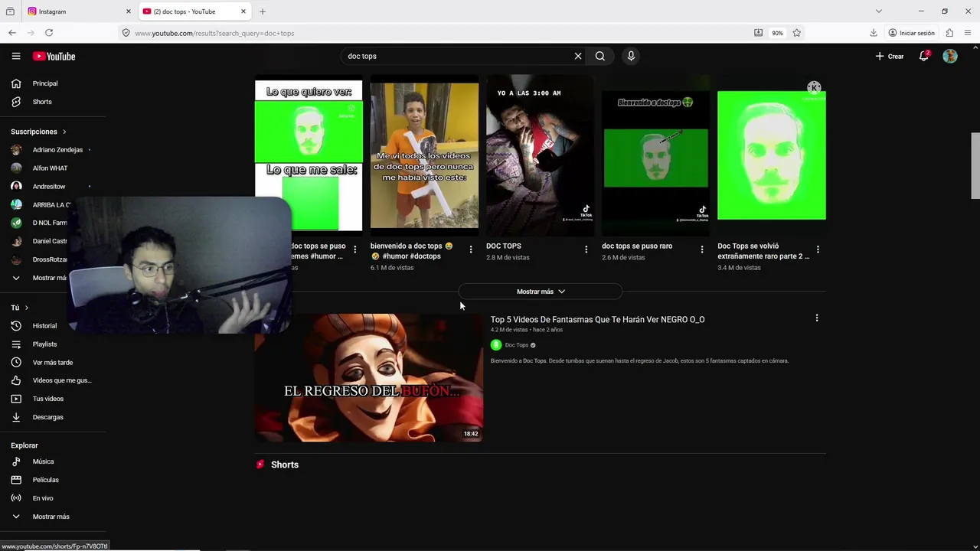The height and width of the screenshot is (551, 980).
Task: Expand shorts shelf with Mostrar más
Action: [x=541, y=292]
